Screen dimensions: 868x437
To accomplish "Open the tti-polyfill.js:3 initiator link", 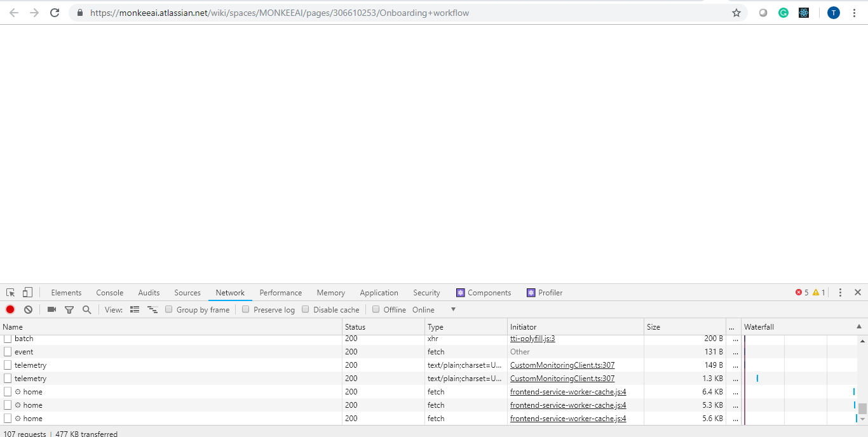I will 532,339.
